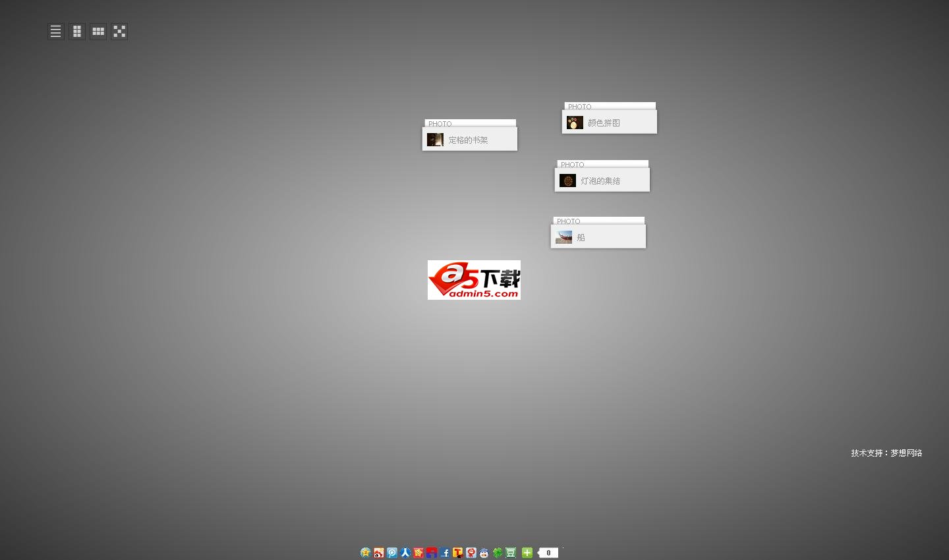Switch to the list layout view
949x560 pixels.
[x=56, y=32]
